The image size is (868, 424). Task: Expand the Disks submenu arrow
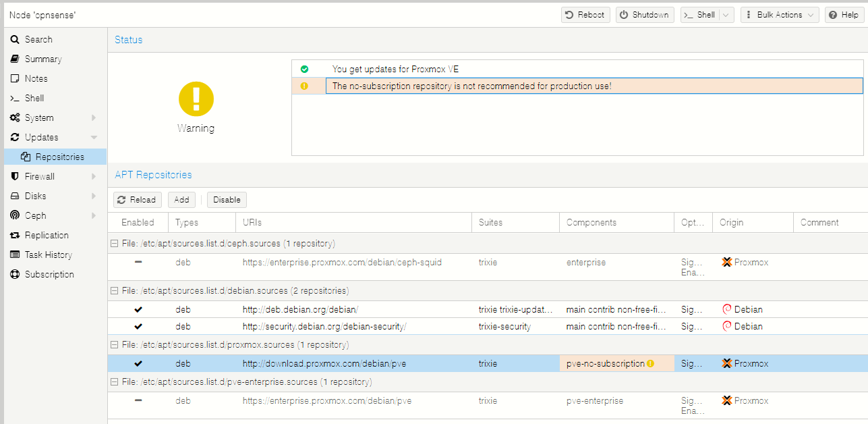click(94, 196)
